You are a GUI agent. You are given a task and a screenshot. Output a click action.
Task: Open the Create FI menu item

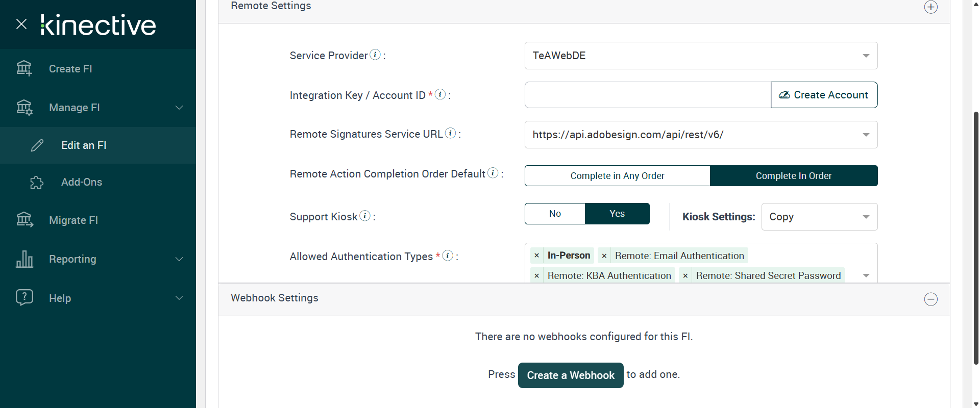(70, 69)
